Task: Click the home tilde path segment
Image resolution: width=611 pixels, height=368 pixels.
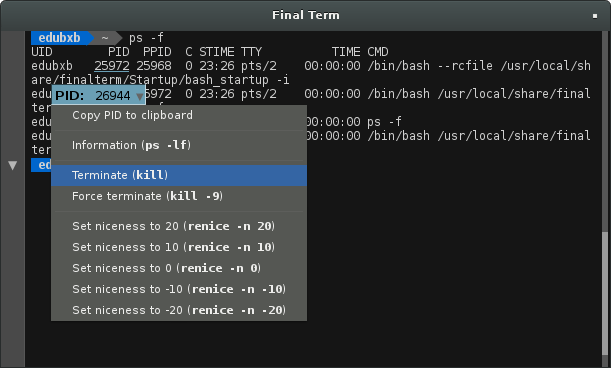Action: point(105,38)
